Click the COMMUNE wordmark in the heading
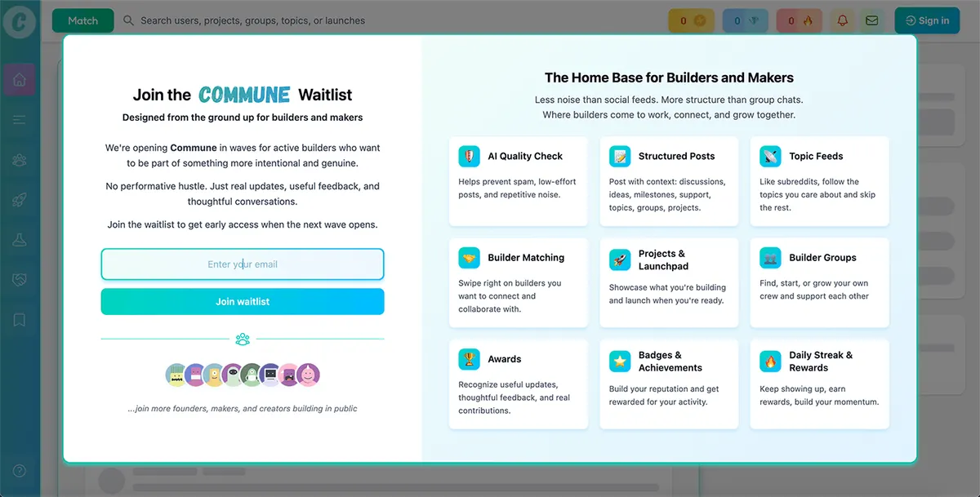Image resolution: width=980 pixels, height=497 pixels. [244, 95]
